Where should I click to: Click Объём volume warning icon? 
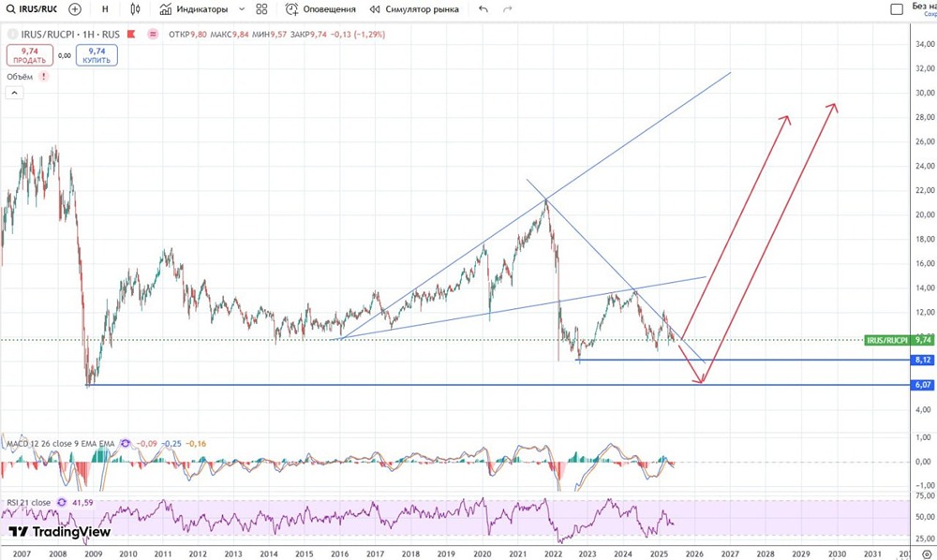pos(44,77)
